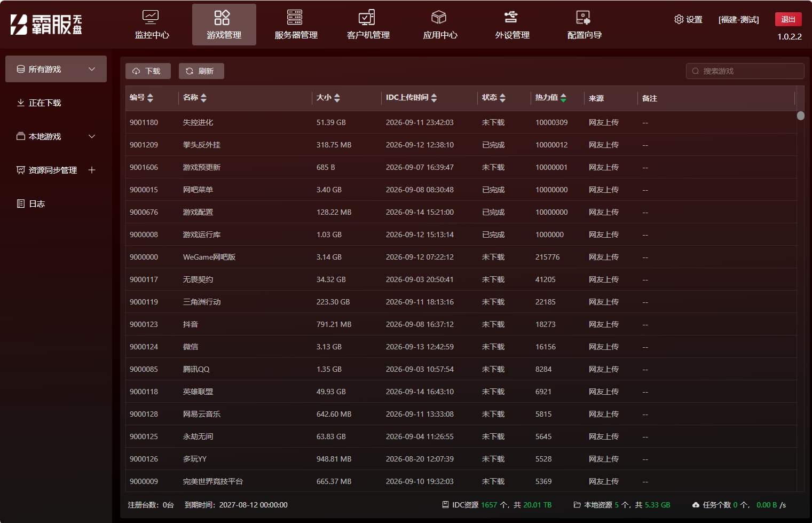Select the 三角洲行动 row
This screenshot has height=523, width=812.
[461, 302]
